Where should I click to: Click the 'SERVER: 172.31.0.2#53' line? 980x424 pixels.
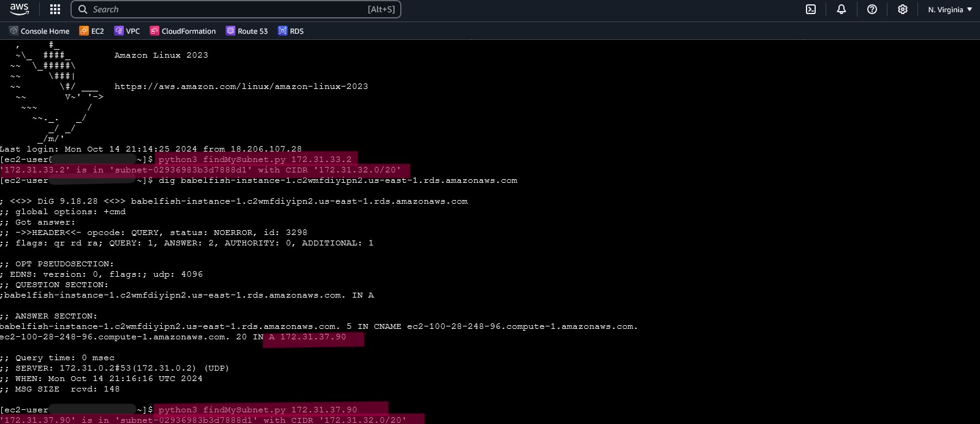(115, 368)
